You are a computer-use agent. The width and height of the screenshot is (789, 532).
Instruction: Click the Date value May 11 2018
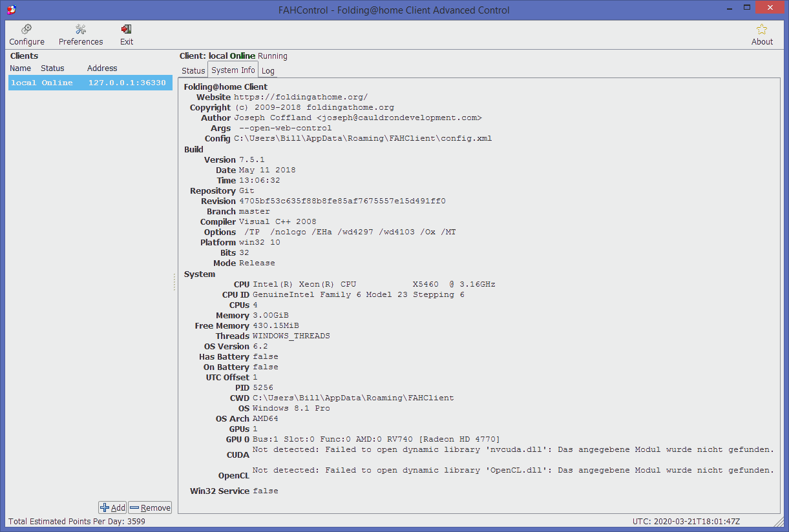point(268,170)
